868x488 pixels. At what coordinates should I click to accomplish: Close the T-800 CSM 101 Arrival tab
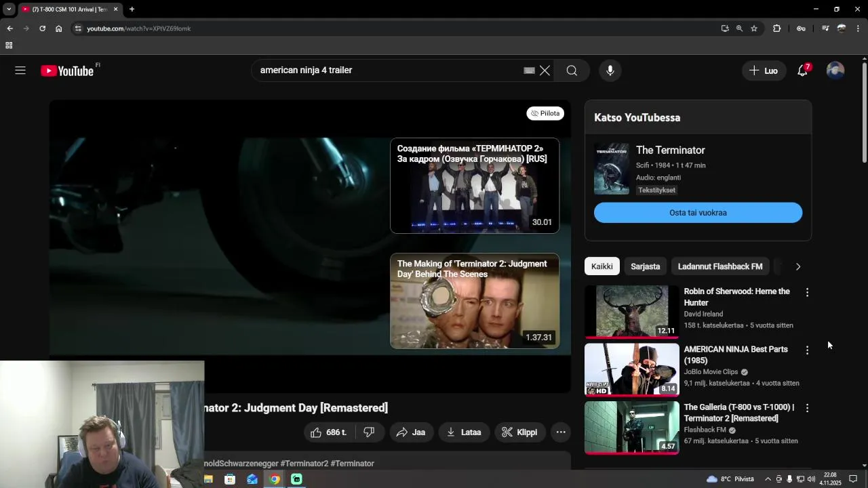click(x=115, y=9)
